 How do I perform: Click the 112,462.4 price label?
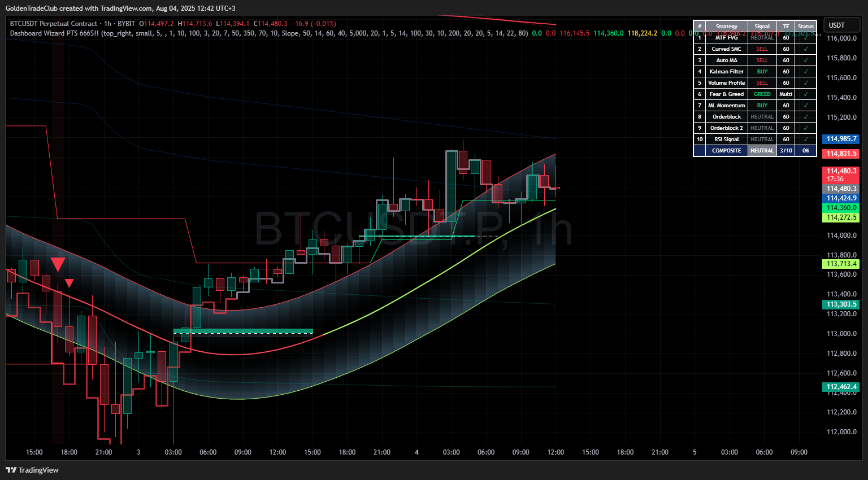click(x=841, y=387)
